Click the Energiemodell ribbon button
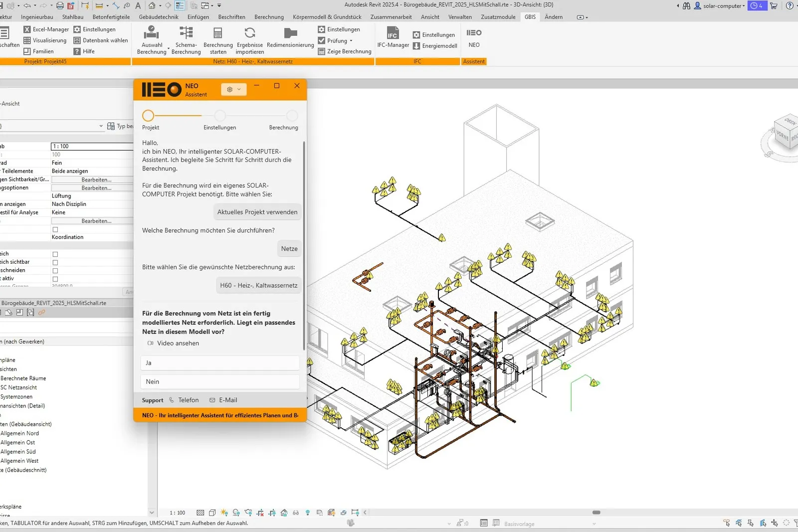 [435, 46]
